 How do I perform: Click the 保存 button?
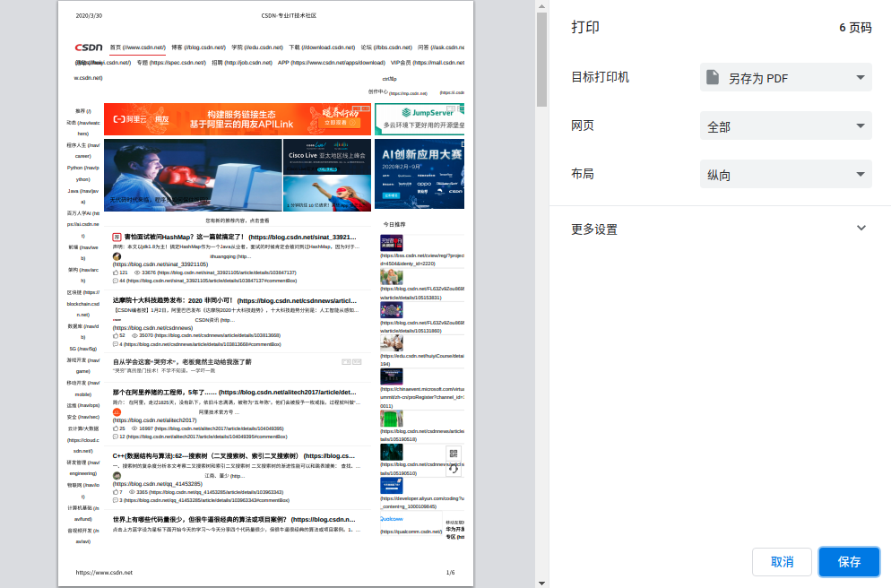pyautogui.click(x=848, y=561)
